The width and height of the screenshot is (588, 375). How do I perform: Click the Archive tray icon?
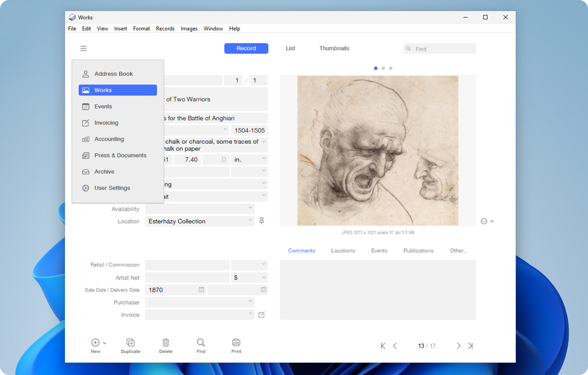tap(86, 172)
